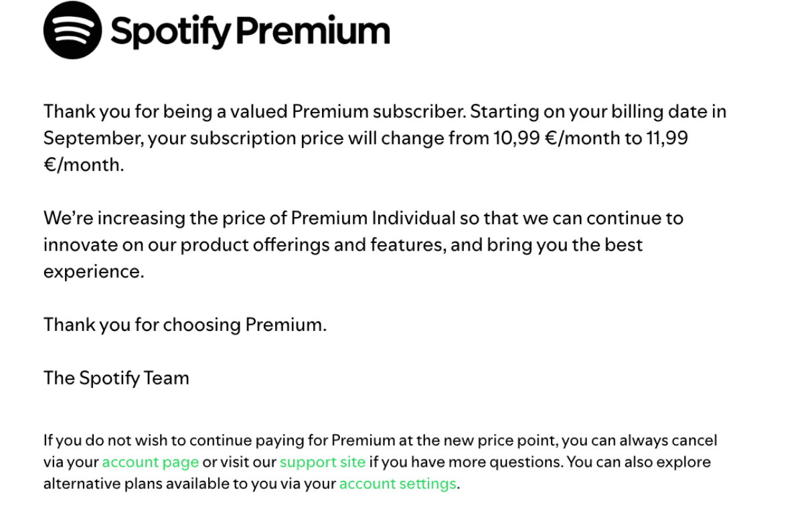Click "Thank you for choosing Premium." line
Screen dimensions: 812x507
[185, 325]
